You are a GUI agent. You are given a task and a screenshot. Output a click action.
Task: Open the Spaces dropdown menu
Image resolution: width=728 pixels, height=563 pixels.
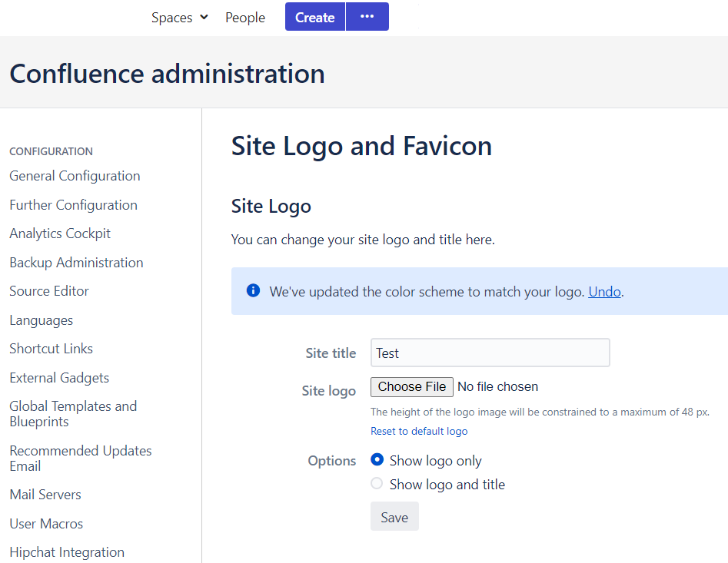pyautogui.click(x=180, y=18)
